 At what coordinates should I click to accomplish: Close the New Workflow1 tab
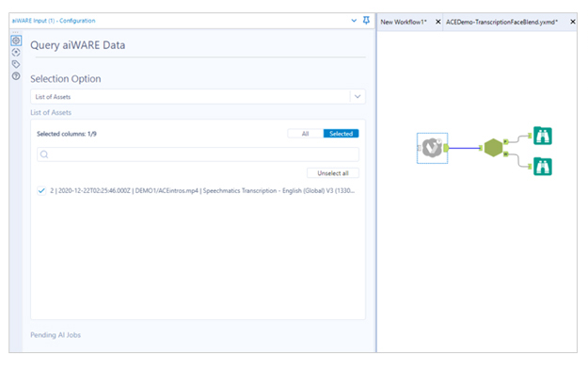437,22
